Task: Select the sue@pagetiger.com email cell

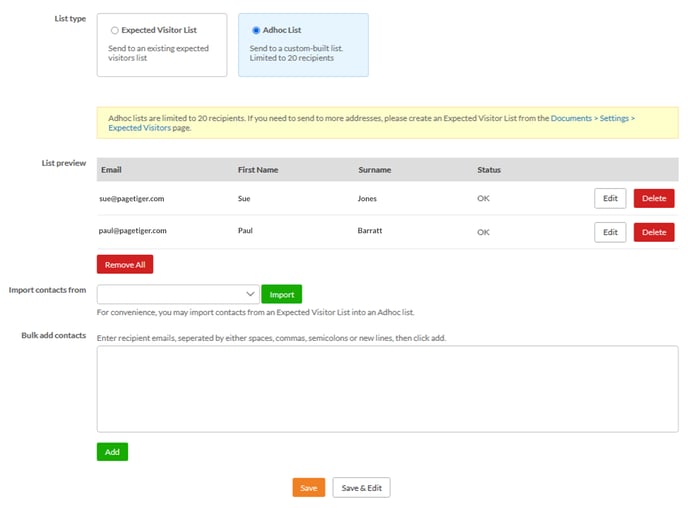Action: (132, 198)
